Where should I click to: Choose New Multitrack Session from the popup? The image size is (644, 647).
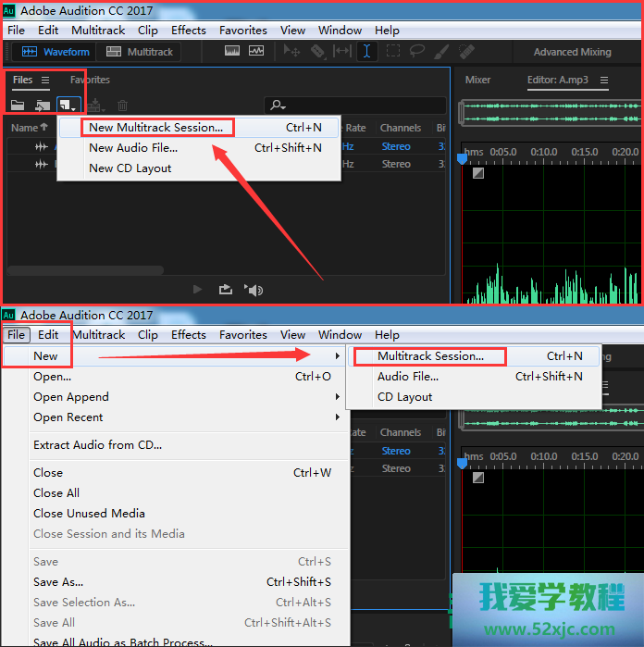click(x=155, y=128)
